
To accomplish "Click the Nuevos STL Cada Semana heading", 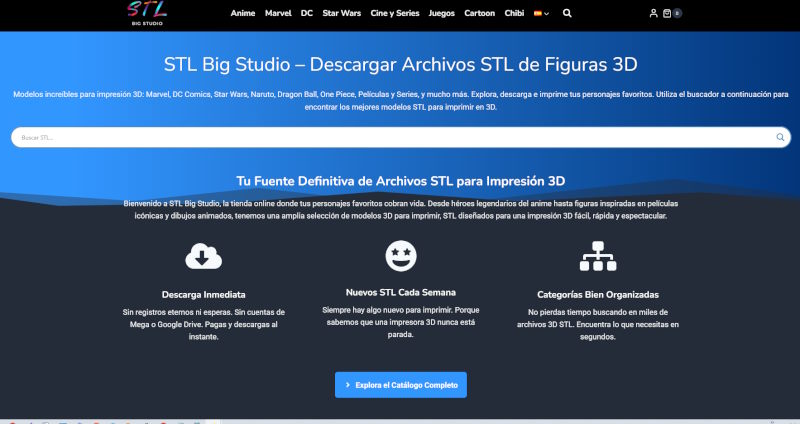I will (401, 292).
